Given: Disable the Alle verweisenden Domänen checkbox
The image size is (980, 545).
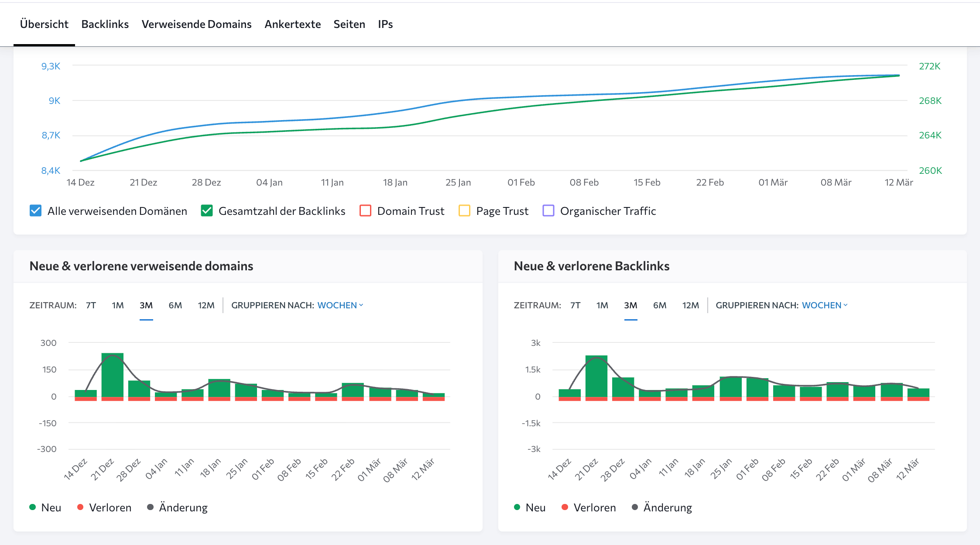Looking at the screenshot, I should 35,210.
